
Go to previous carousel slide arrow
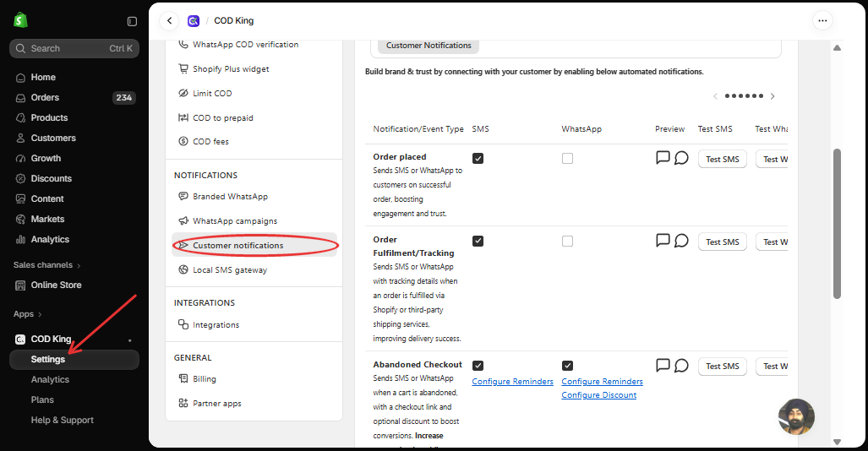point(715,96)
